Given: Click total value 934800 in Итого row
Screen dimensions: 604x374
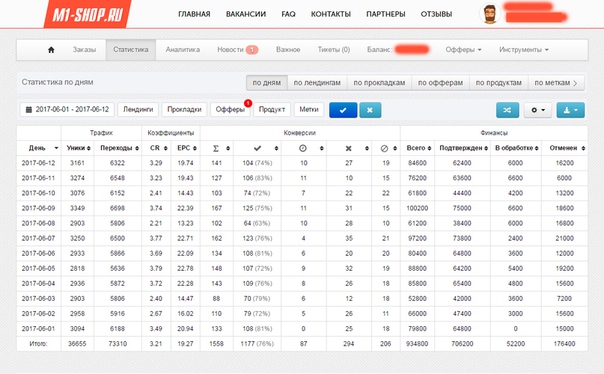Looking at the screenshot, I should [417, 344].
